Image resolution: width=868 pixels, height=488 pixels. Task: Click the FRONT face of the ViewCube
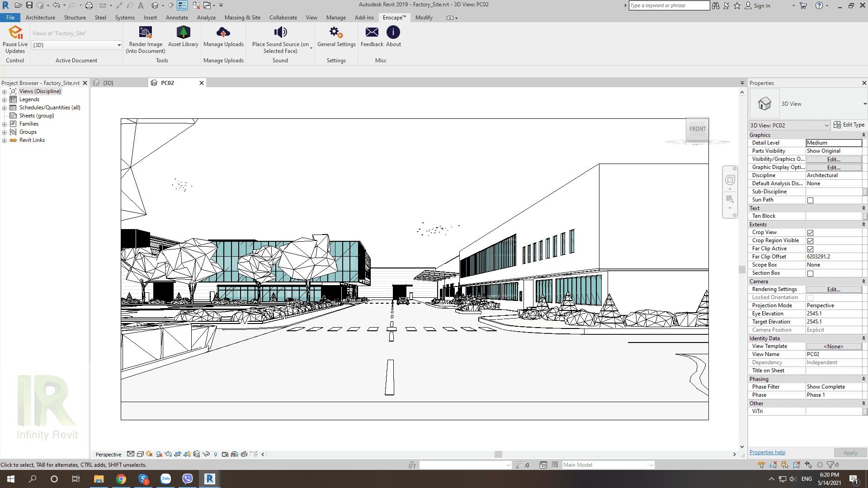point(697,129)
